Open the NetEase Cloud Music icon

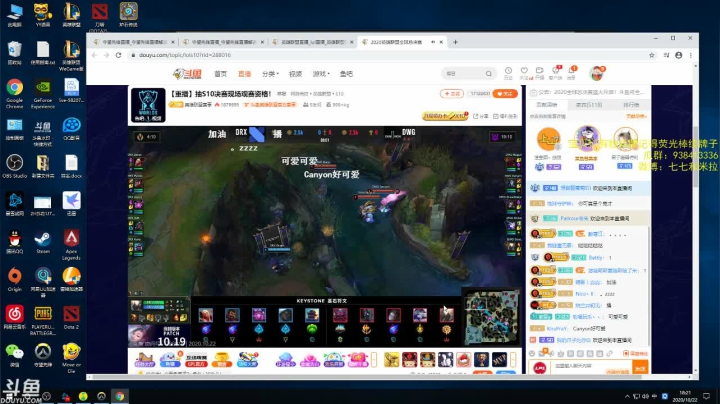coord(15,320)
